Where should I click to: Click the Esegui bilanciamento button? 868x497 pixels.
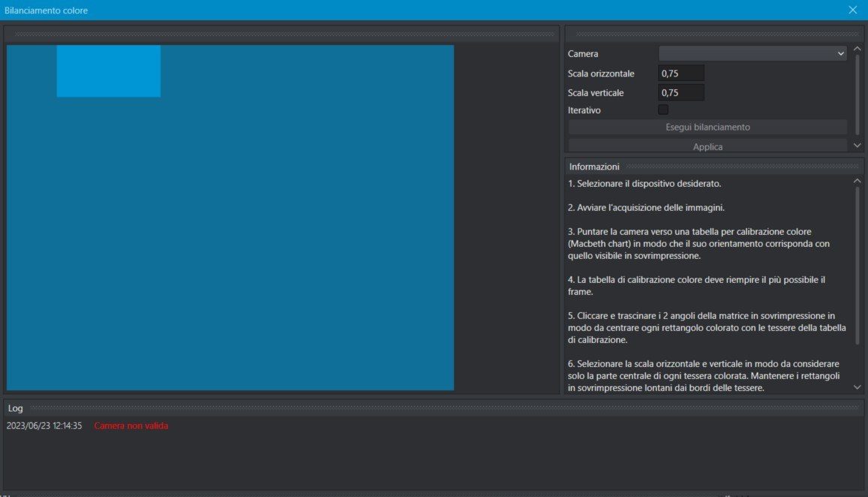(x=707, y=127)
